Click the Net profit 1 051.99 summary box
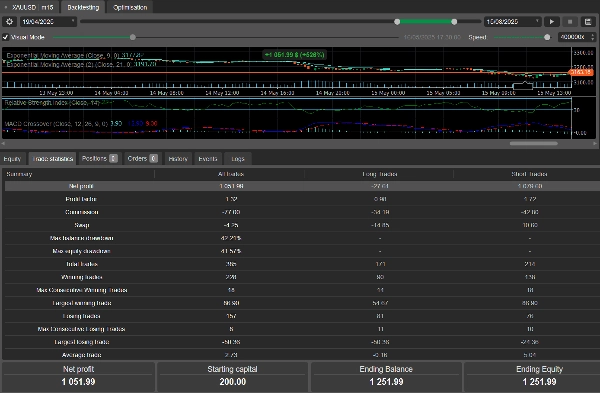 click(x=78, y=376)
